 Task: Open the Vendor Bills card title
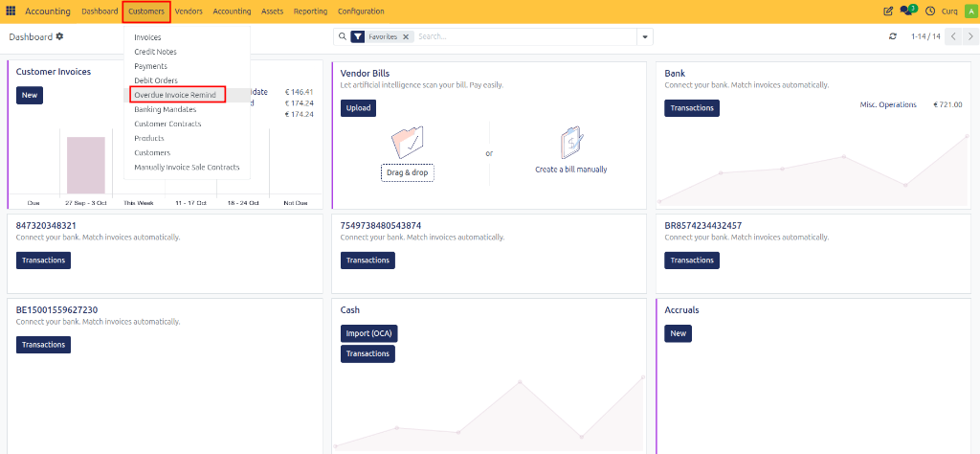tap(365, 73)
